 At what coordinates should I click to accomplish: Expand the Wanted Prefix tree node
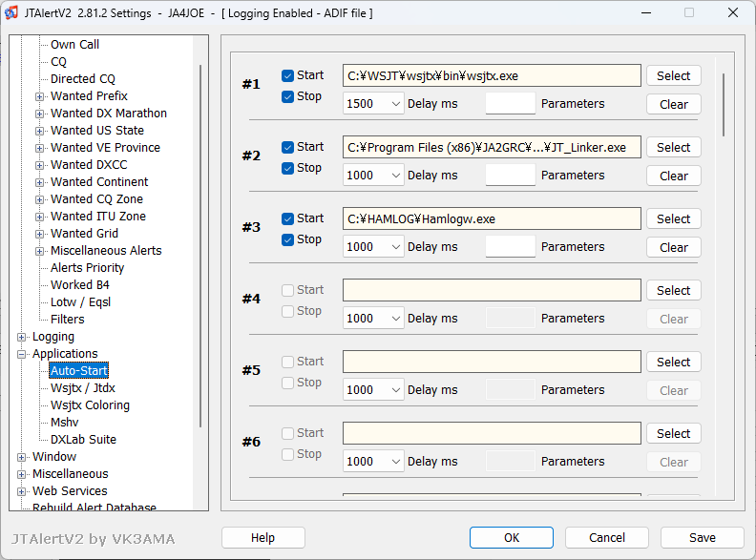point(40,96)
